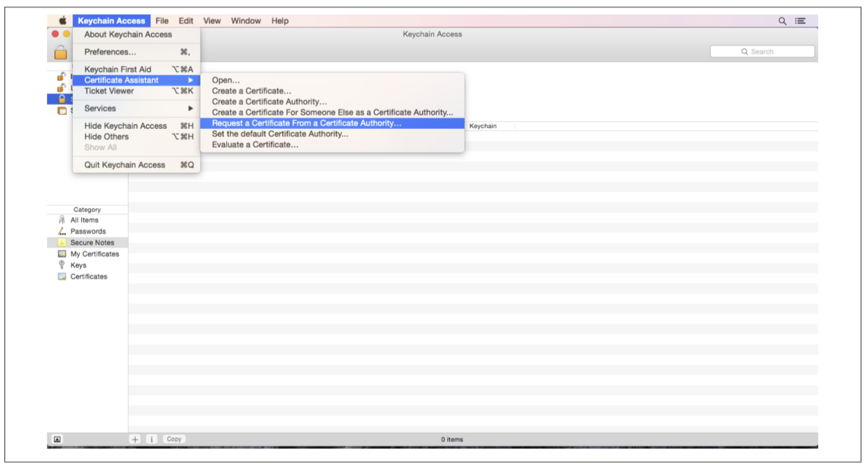Select the Certificates category
868x465 pixels.
pos(88,277)
